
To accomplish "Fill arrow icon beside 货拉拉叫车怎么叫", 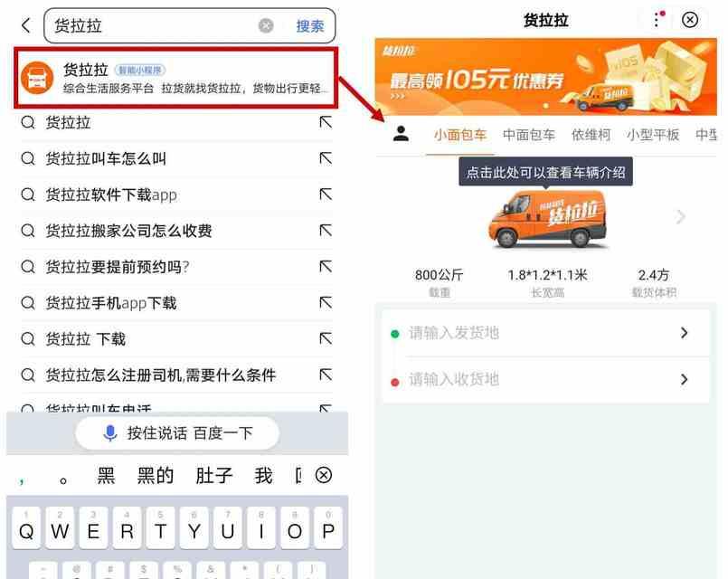I will coord(326,159).
